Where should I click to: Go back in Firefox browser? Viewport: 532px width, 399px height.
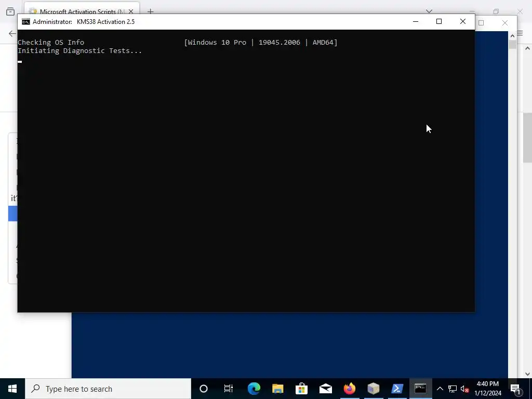click(x=12, y=33)
